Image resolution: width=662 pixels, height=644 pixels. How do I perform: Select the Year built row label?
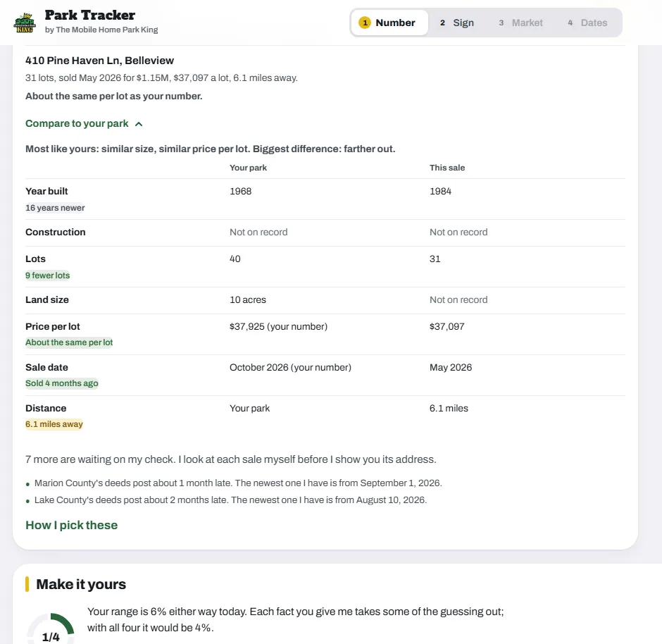46,192
